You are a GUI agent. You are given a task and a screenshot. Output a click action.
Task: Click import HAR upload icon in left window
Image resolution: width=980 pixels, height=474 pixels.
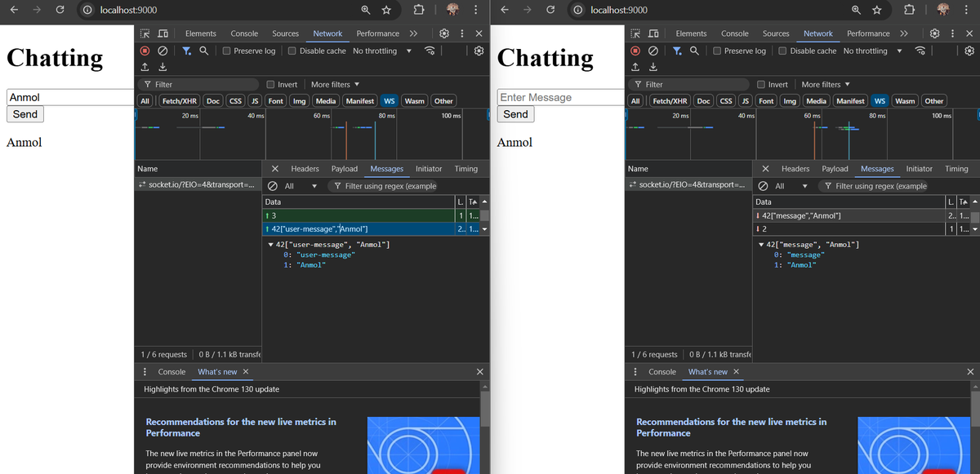coord(145,68)
